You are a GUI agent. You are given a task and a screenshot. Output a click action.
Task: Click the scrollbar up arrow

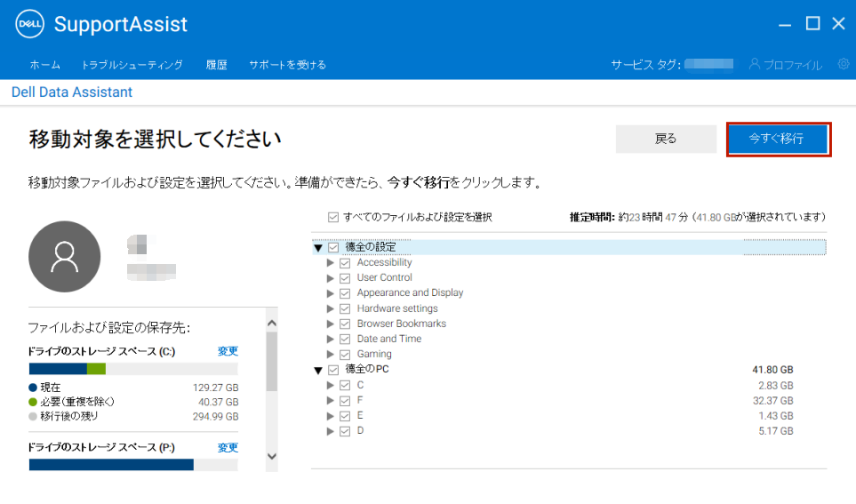pyautogui.click(x=272, y=324)
